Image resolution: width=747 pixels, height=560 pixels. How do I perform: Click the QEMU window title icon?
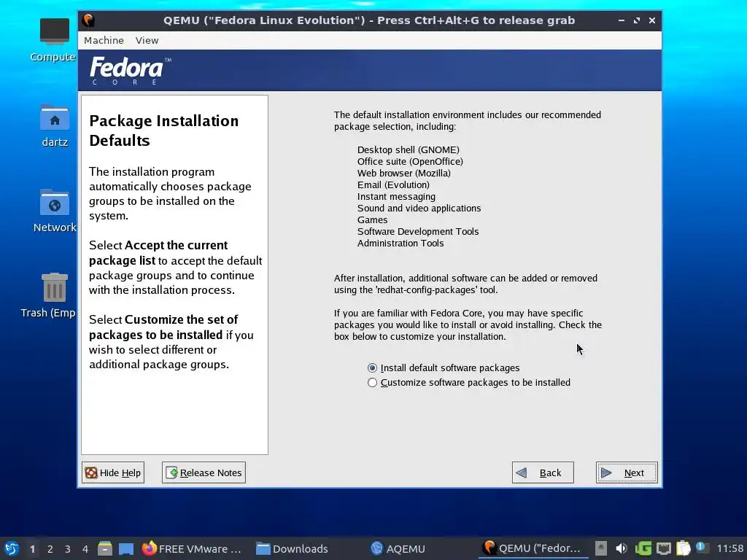point(88,20)
